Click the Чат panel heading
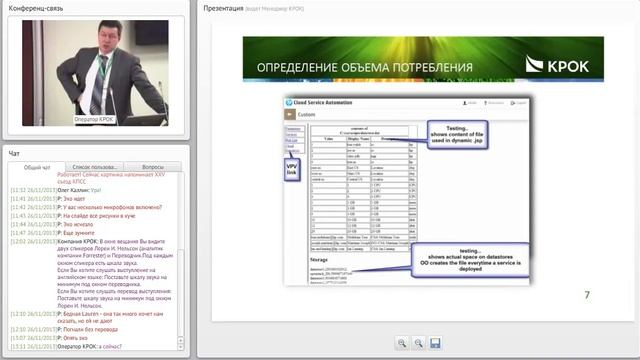Screen dimensions: 640x360 point(14,153)
